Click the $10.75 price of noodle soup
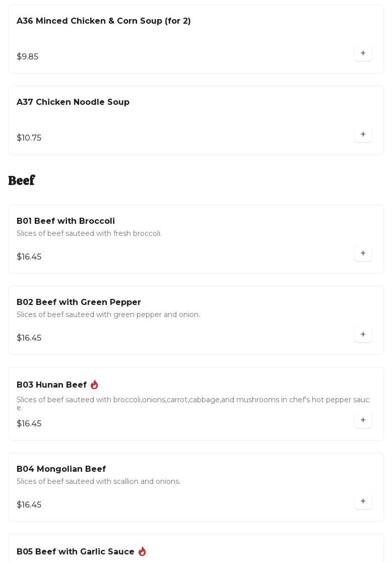The image size is (392, 562). point(29,138)
